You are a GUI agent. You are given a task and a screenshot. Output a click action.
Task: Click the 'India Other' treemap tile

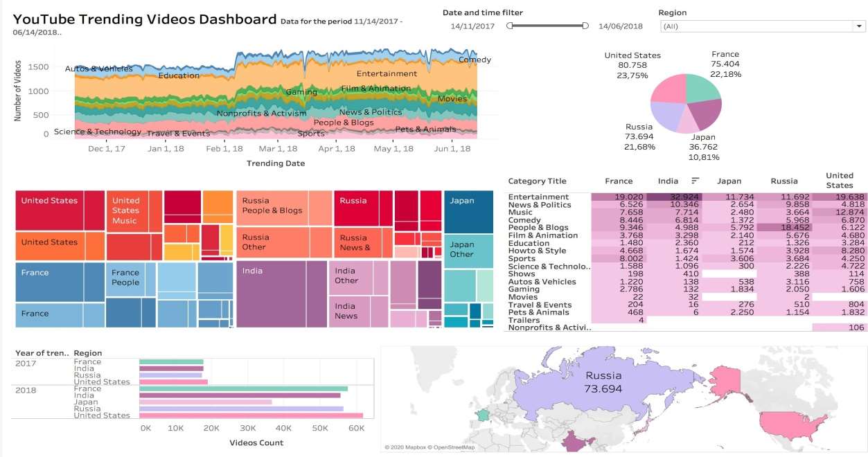pos(351,277)
